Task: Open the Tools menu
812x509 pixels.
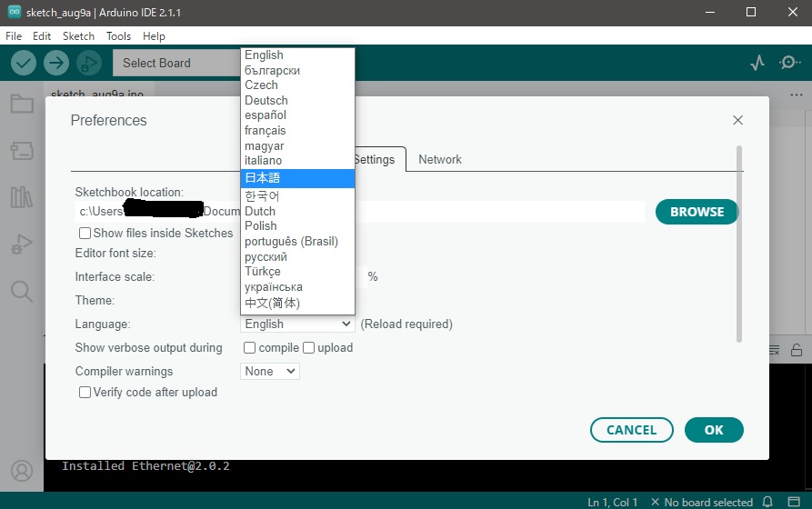Action: click(118, 36)
